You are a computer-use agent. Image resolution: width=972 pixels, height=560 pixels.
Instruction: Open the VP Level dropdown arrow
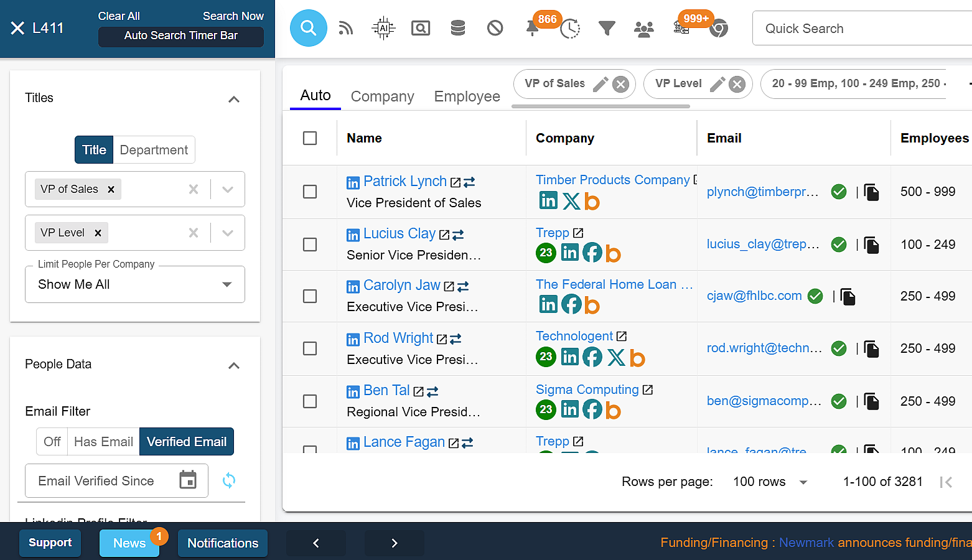228,233
